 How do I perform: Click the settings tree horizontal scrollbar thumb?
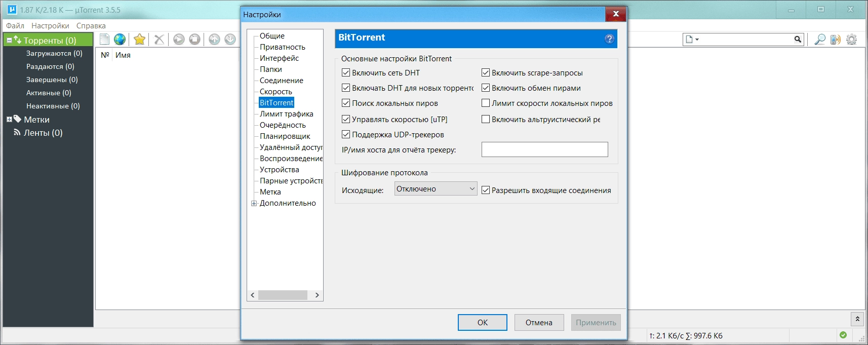(283, 295)
